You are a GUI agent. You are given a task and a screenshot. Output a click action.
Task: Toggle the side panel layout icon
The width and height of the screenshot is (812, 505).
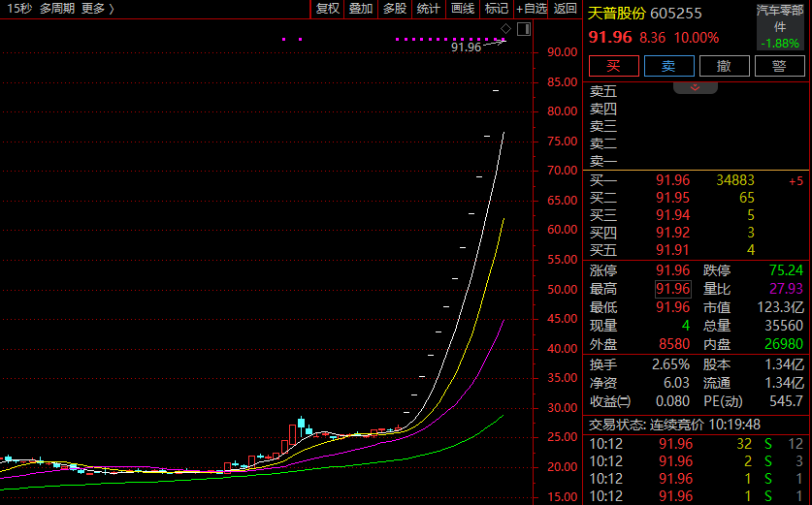click(x=524, y=28)
